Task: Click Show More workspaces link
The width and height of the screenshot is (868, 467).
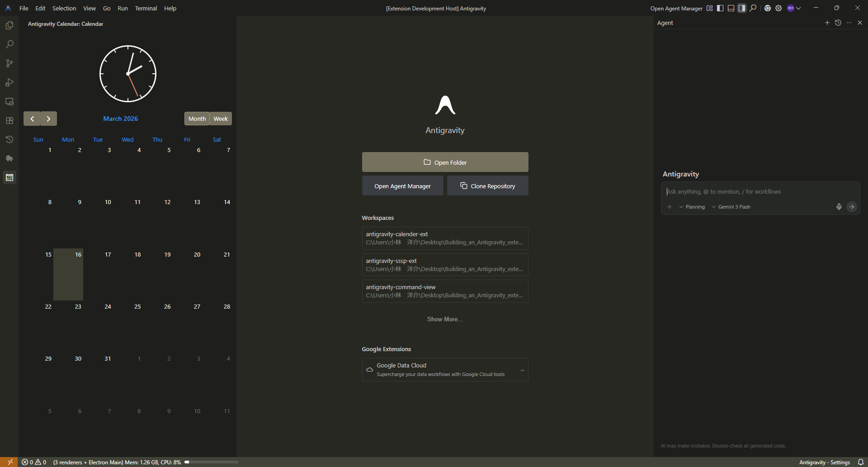Action: pos(445,319)
